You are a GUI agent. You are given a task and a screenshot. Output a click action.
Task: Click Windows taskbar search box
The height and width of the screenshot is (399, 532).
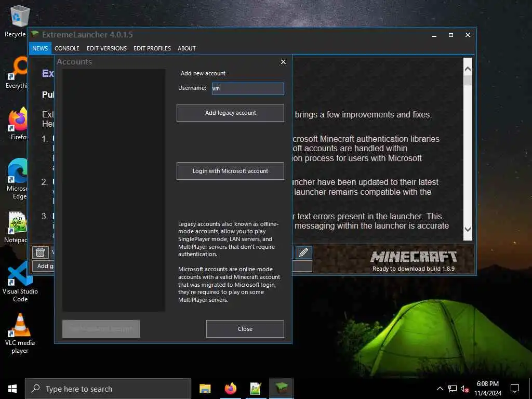click(108, 389)
